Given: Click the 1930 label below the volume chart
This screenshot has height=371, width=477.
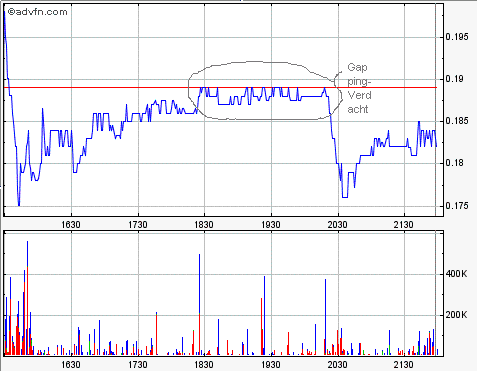Looking at the screenshot, I should click(x=271, y=365).
